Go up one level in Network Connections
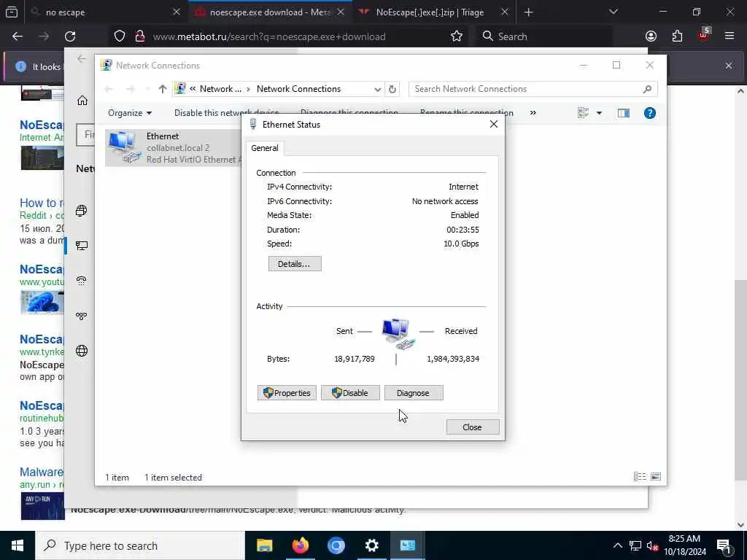 tap(163, 89)
